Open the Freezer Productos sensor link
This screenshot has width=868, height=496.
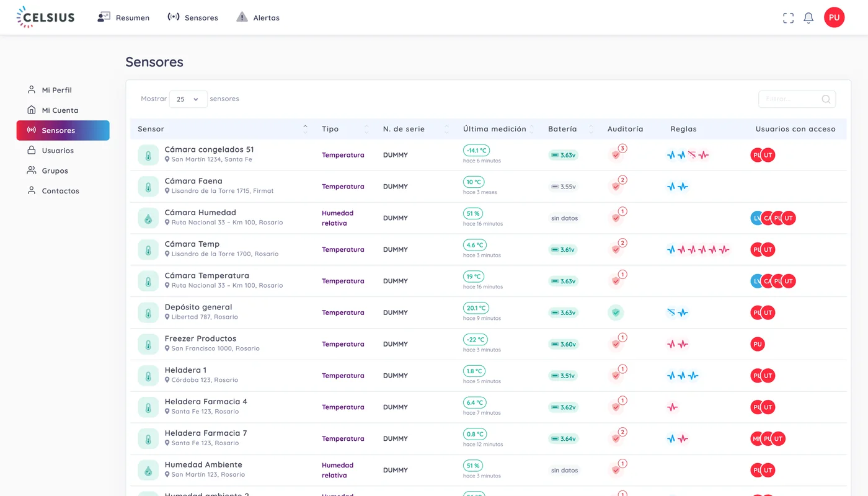pyautogui.click(x=200, y=339)
